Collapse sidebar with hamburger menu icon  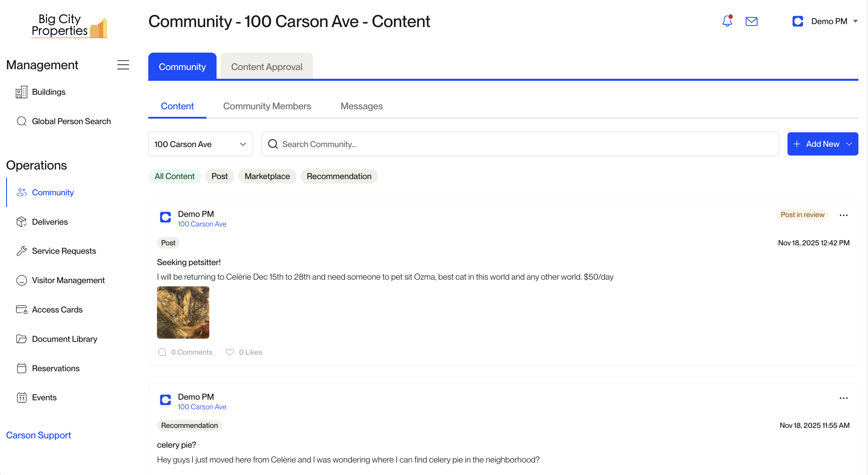[123, 65]
